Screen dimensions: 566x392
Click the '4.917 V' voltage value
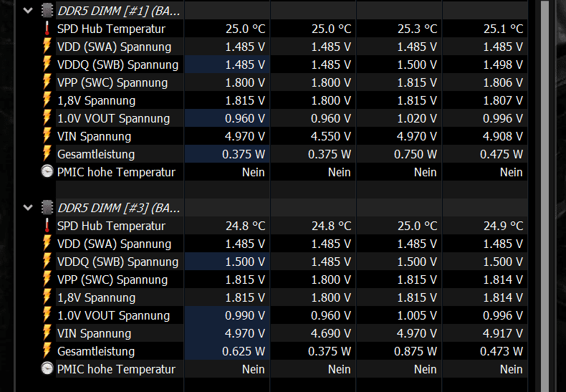pos(503,333)
